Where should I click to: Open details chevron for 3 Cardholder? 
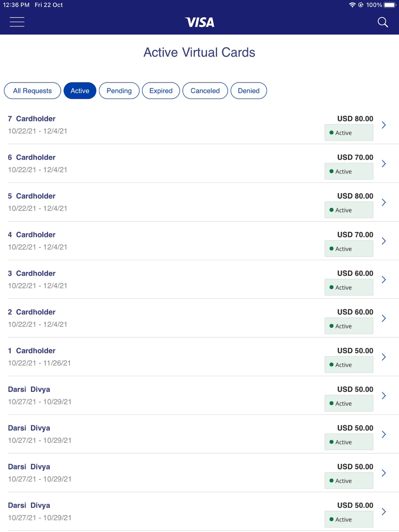(x=383, y=280)
